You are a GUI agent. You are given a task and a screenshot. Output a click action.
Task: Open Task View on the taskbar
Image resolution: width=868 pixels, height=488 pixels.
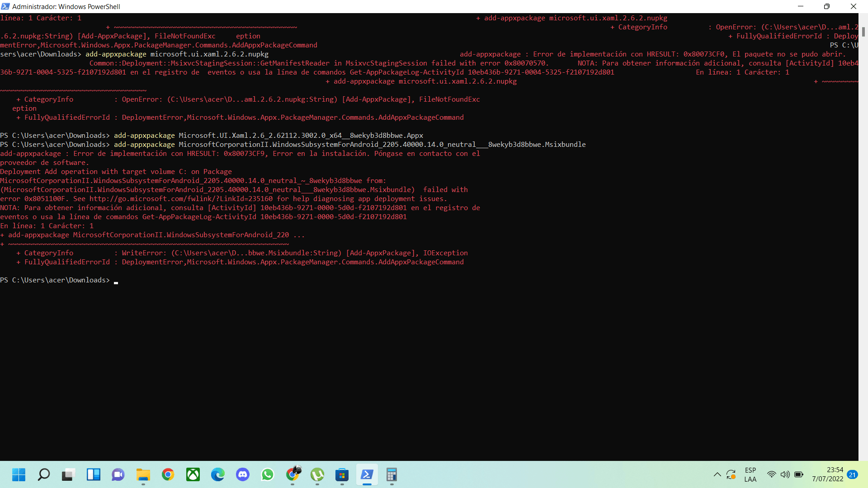pos(68,474)
